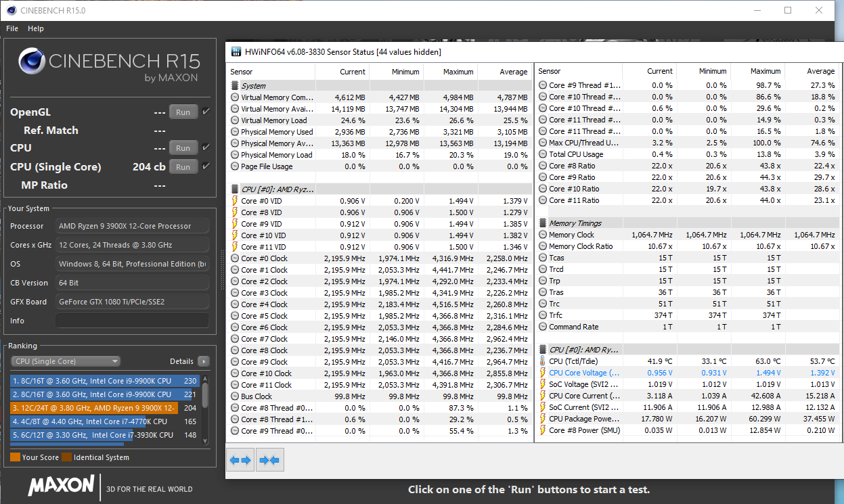Toggle the CPU test checkmark

206,147
